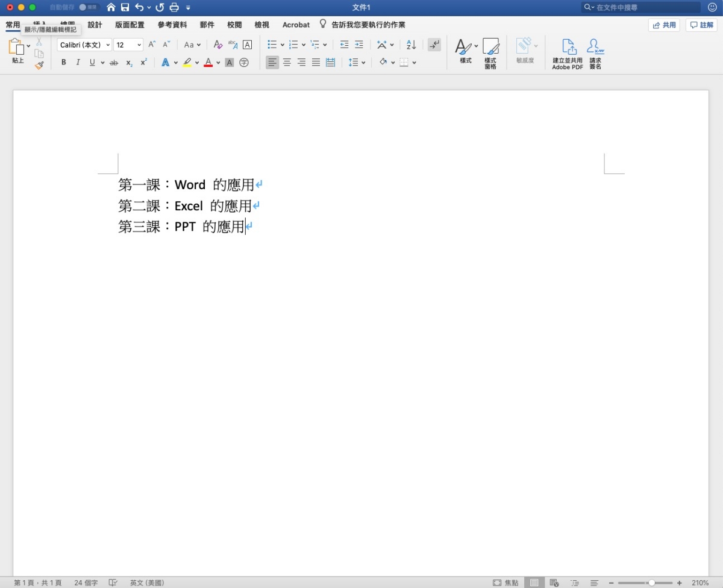Open the line spacing dropdown
Viewport: 723px width, 588px height.
(x=357, y=63)
